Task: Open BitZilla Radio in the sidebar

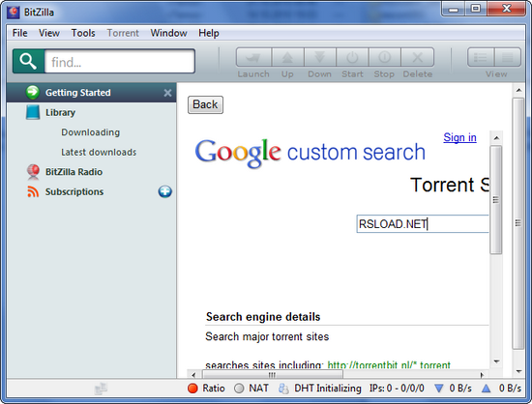Action: [x=74, y=172]
